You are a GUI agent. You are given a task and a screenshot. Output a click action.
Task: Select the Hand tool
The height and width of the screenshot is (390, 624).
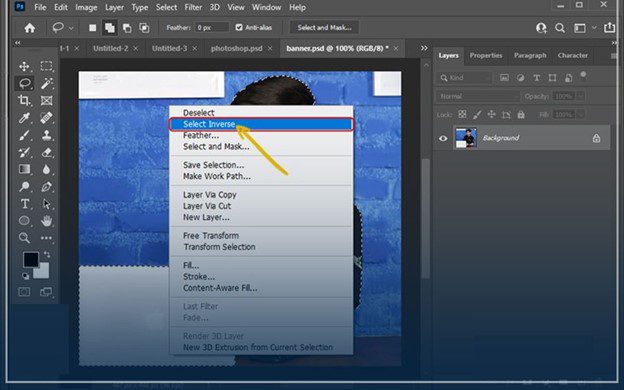46,221
